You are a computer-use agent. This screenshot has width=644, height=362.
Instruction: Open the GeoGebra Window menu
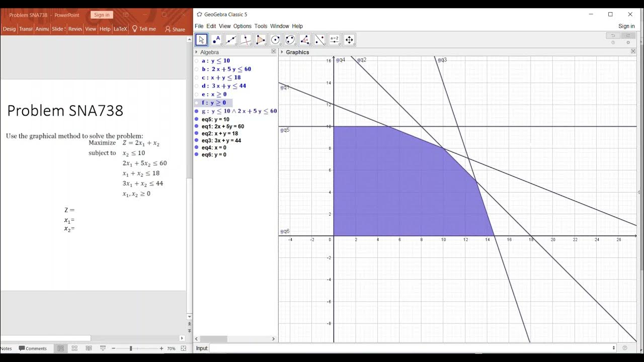tap(280, 26)
